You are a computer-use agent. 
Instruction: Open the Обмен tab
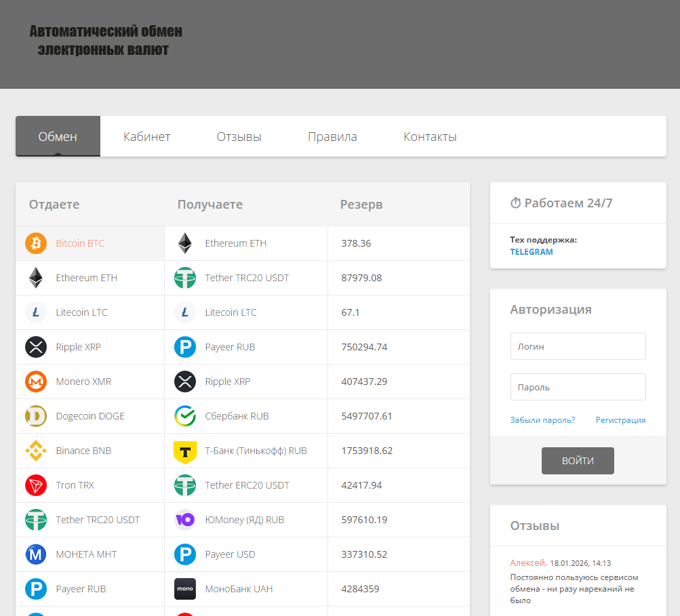point(58,137)
